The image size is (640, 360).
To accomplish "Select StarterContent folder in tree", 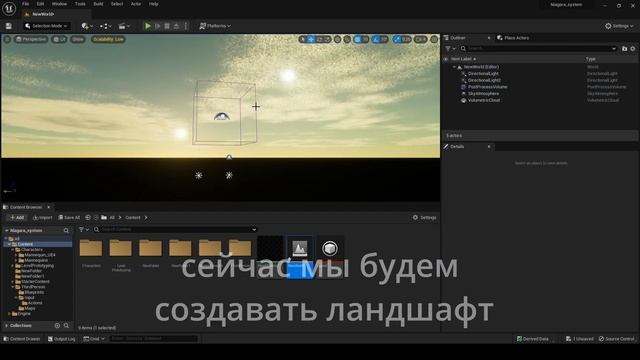I will click(35, 282).
